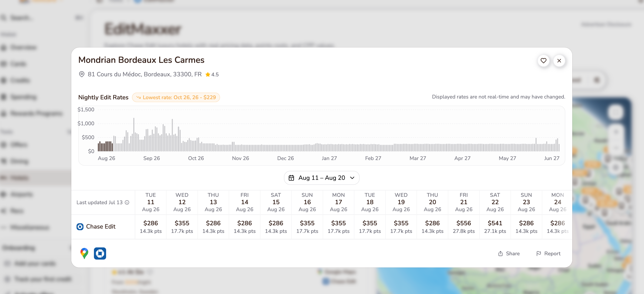The image size is (644, 294).
Task: Pick the $286 rate under TUE 11
Action: (x=151, y=227)
